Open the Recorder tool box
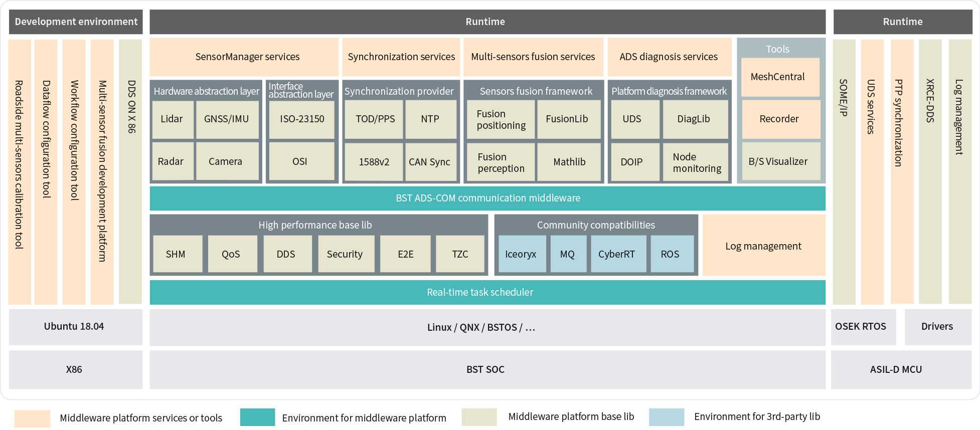 pyautogui.click(x=779, y=119)
